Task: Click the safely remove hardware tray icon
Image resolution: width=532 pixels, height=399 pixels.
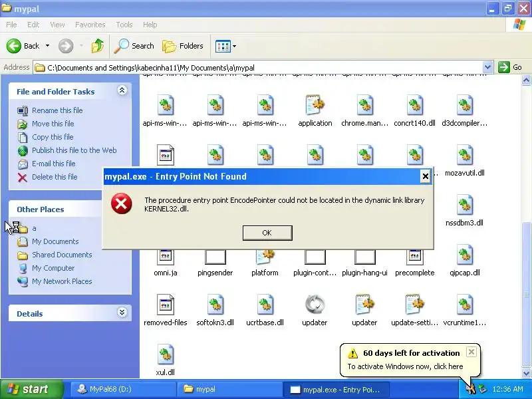Action: [483, 389]
